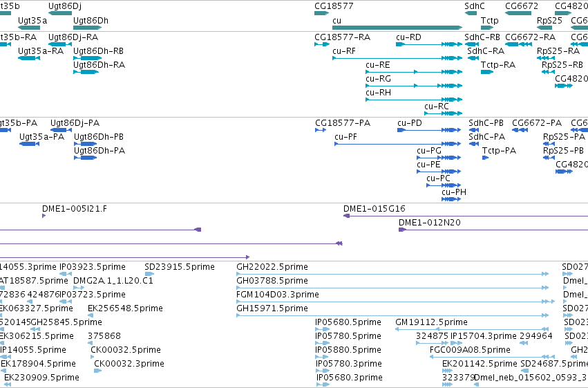Click the SdhC-RA transcript
The height and width of the screenshot is (388, 588).
point(473,58)
